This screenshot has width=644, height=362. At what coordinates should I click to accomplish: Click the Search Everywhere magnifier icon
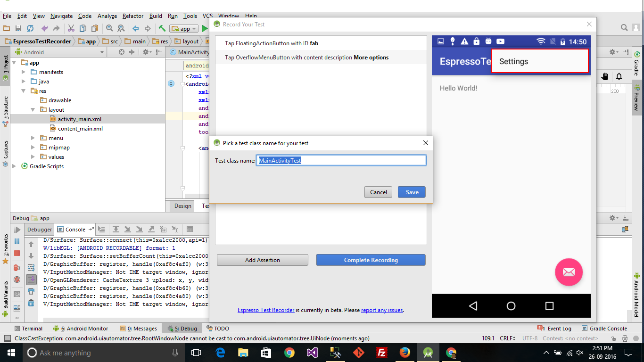point(624,28)
